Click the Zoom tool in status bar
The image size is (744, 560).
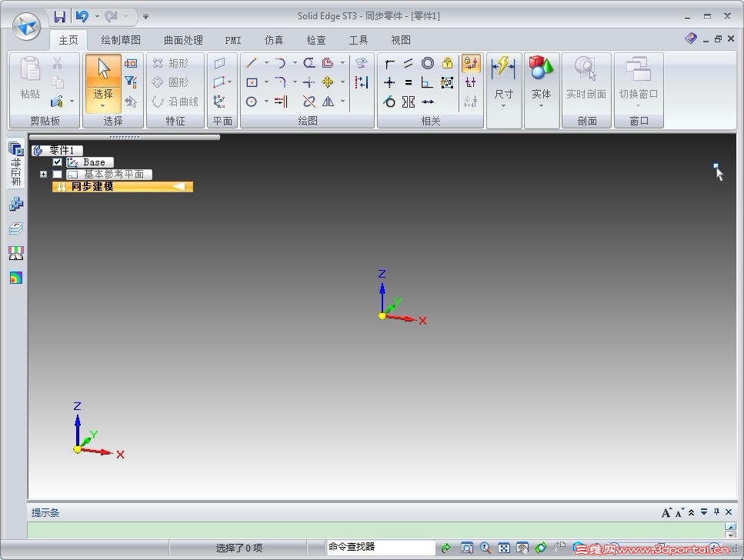click(485, 548)
